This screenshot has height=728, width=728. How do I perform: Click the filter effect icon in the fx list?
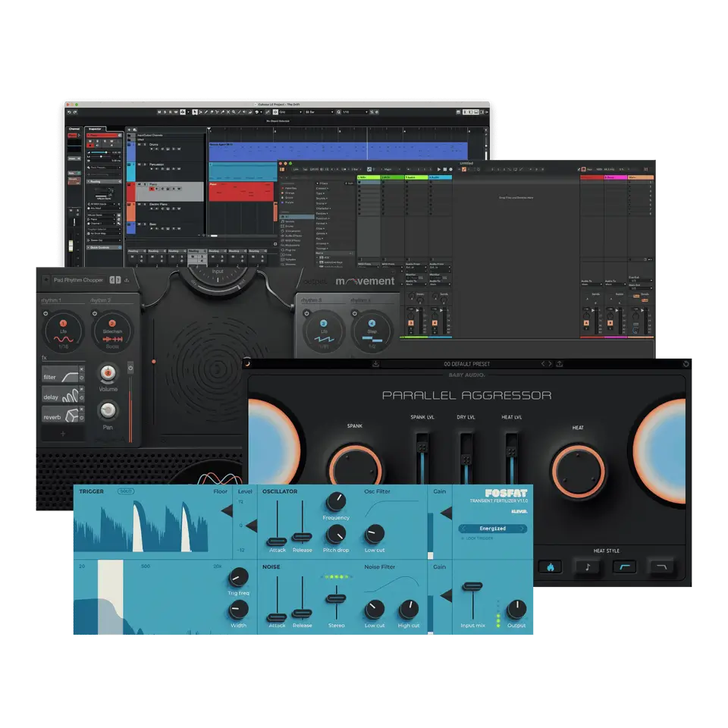click(68, 375)
